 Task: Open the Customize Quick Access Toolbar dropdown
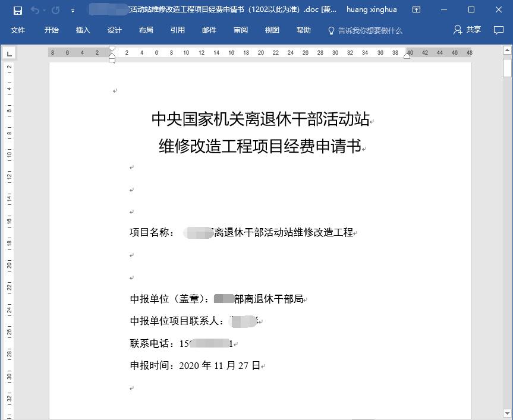click(73, 10)
